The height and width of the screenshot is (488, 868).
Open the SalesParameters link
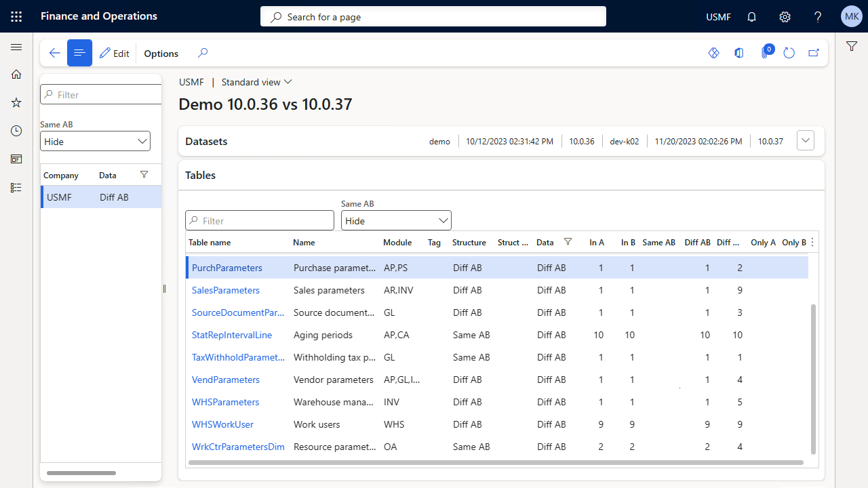click(226, 290)
